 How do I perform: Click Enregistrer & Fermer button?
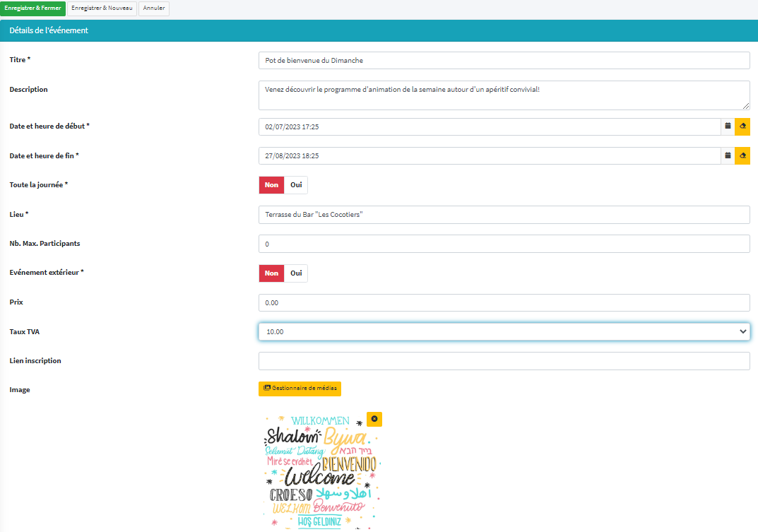click(33, 8)
